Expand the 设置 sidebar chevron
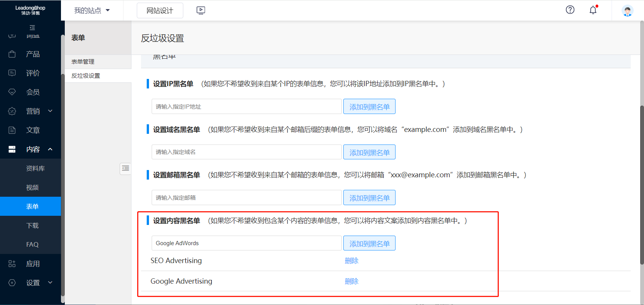Image resolution: width=644 pixels, height=305 pixels. tap(50, 283)
